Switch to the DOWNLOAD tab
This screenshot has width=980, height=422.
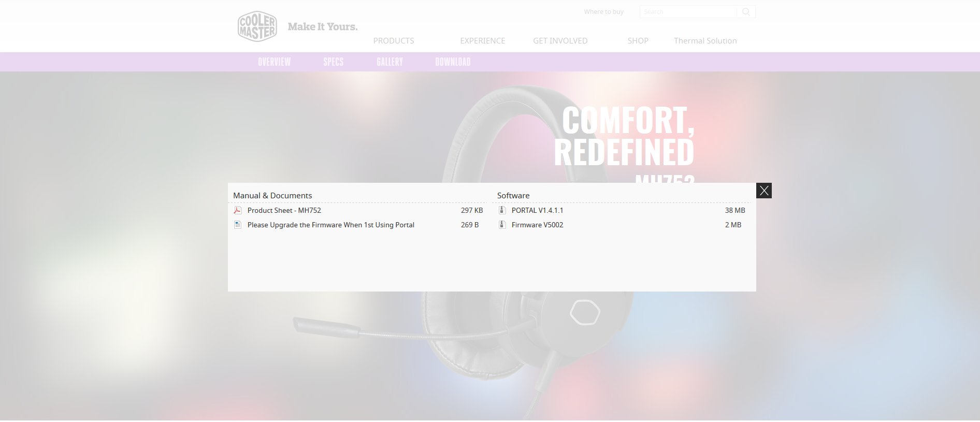453,62
